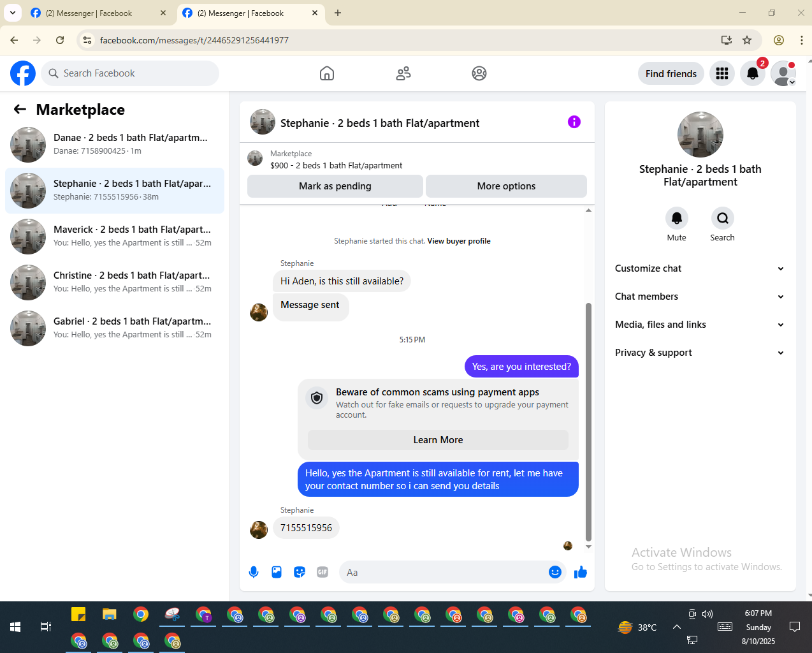The width and height of the screenshot is (812, 653).
Task: Bookmark this page with star icon
Action: tap(747, 40)
